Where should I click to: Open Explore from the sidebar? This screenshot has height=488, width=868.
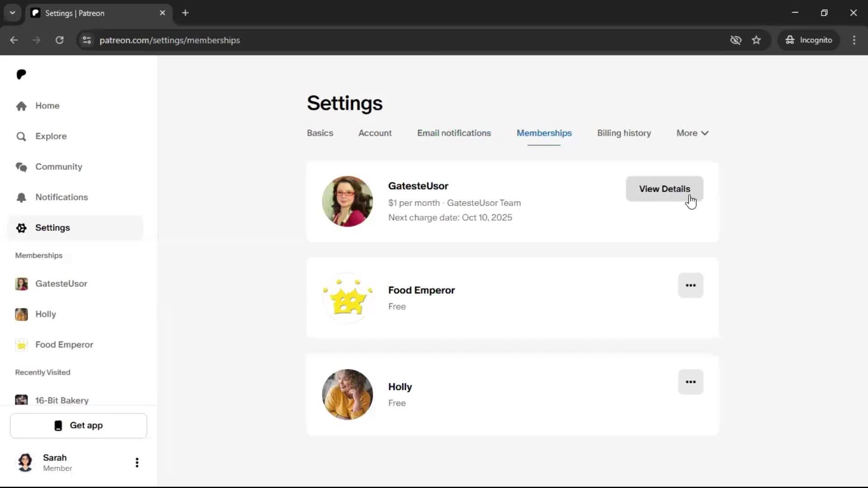(75, 136)
